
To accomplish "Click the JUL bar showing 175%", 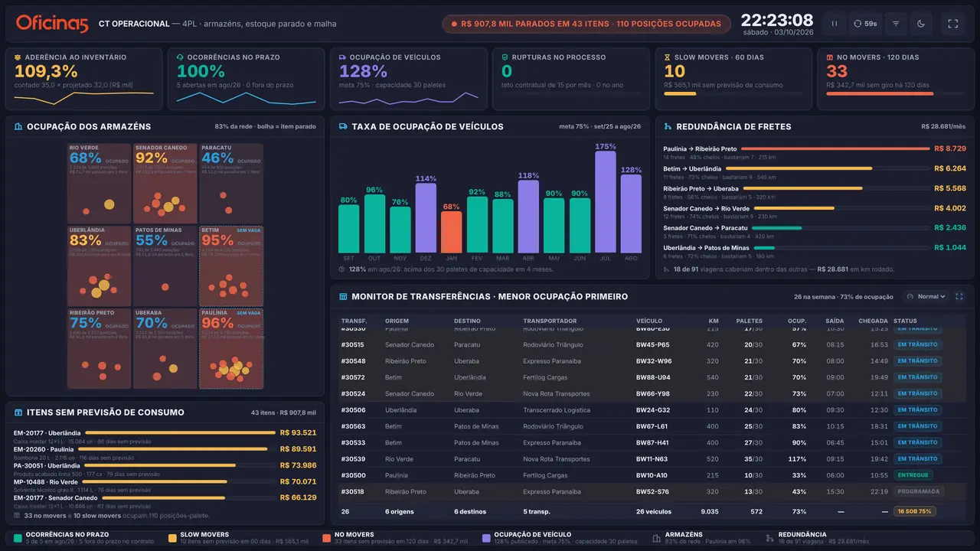I will coord(605,201).
